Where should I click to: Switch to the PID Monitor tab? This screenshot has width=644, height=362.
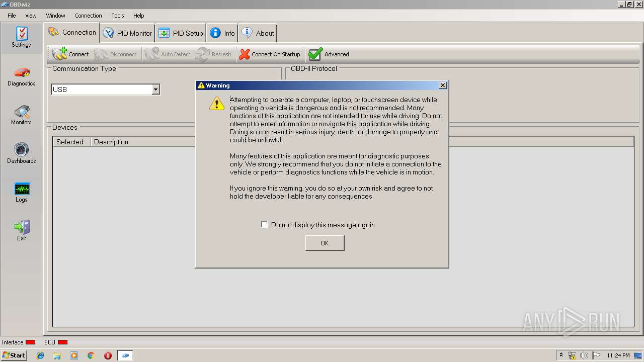click(128, 33)
